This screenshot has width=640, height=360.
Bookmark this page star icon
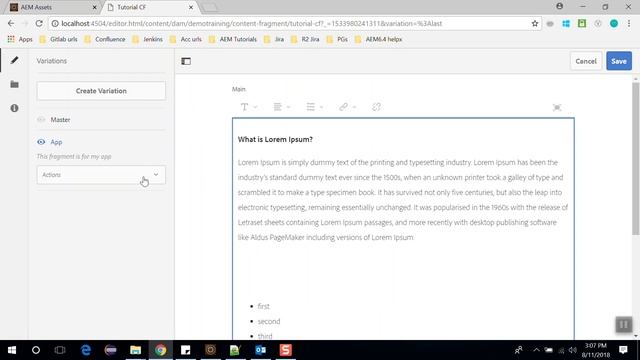tap(535, 24)
